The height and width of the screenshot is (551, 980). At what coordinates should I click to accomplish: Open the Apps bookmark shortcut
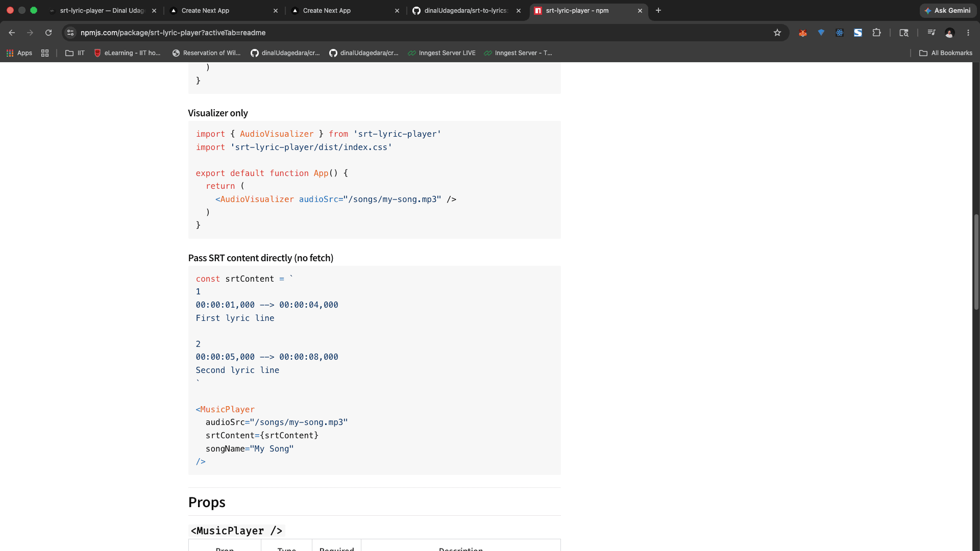point(19,53)
